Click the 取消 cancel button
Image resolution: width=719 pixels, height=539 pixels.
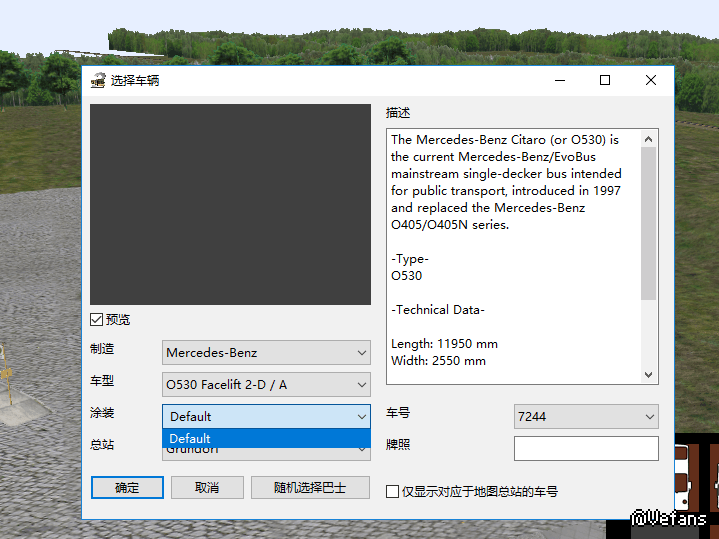207,487
